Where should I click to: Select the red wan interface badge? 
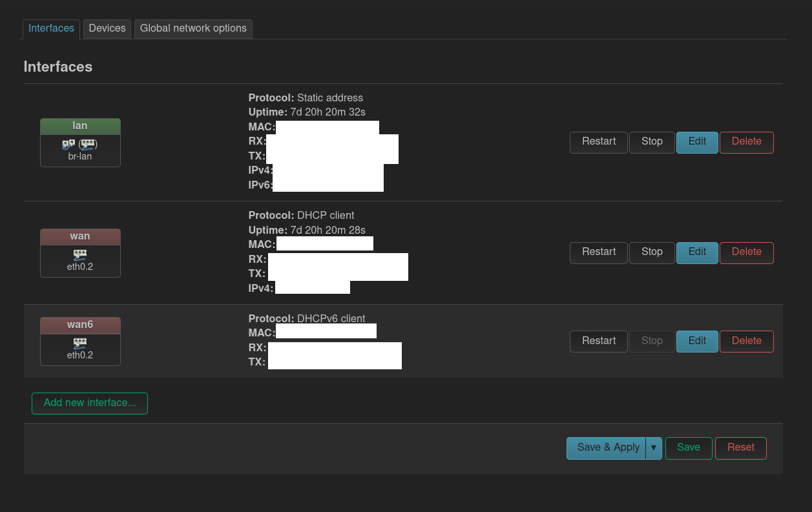pos(80,236)
